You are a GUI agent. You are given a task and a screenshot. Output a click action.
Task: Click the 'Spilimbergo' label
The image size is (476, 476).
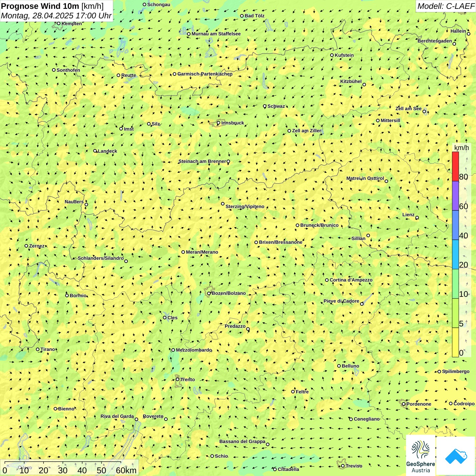click(x=456, y=371)
